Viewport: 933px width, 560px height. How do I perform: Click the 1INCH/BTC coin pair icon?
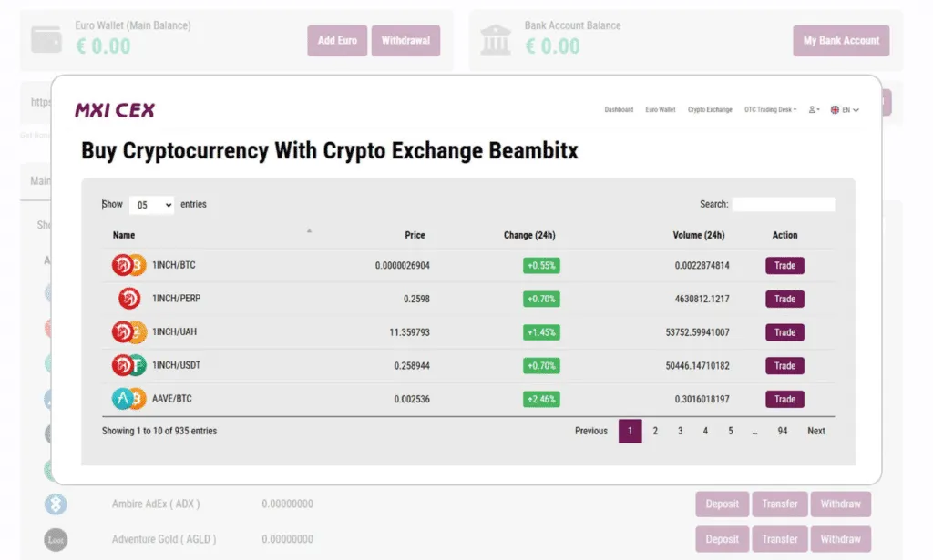(x=128, y=265)
